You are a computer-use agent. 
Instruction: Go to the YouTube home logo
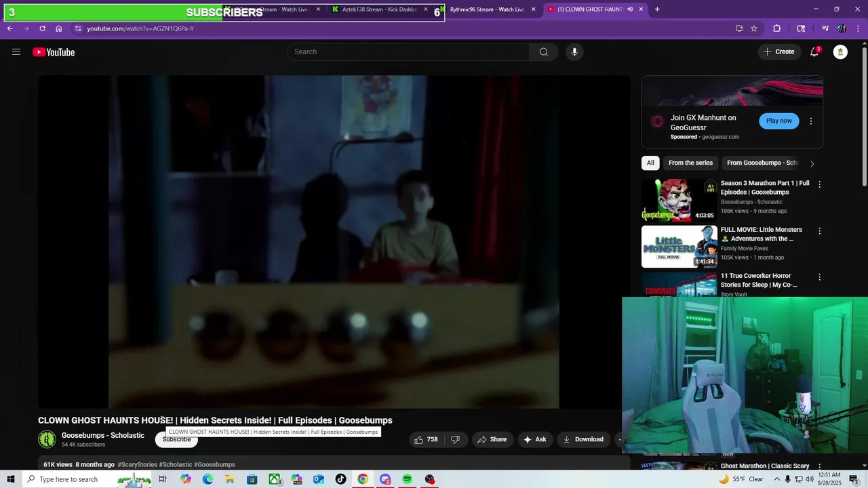[54, 52]
